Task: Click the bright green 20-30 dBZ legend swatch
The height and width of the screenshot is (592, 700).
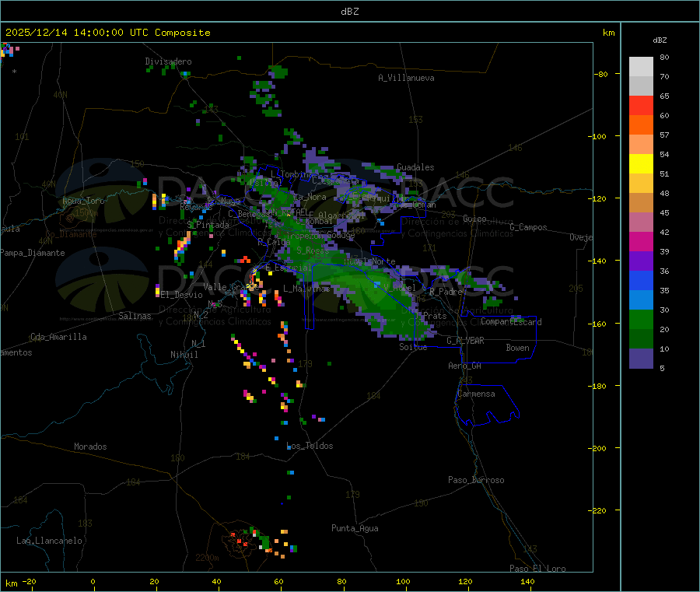Action: click(641, 320)
